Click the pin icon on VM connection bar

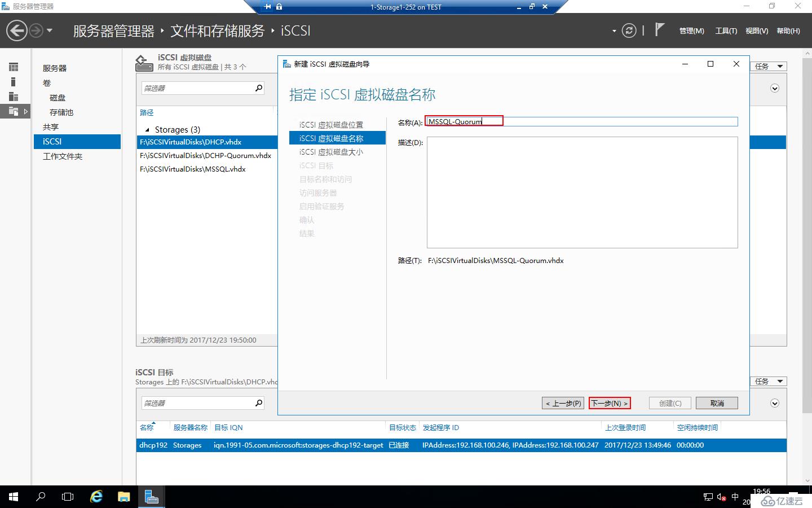267,7
